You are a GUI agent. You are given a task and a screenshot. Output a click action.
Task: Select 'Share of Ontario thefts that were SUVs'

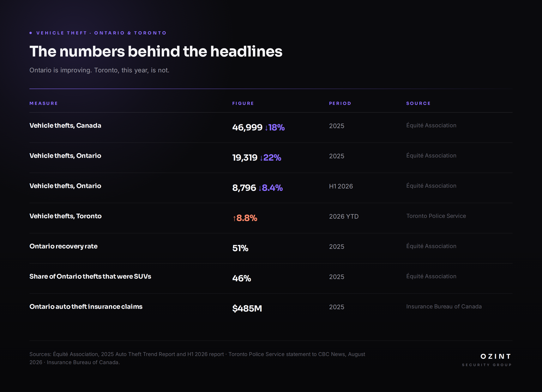[x=90, y=276]
